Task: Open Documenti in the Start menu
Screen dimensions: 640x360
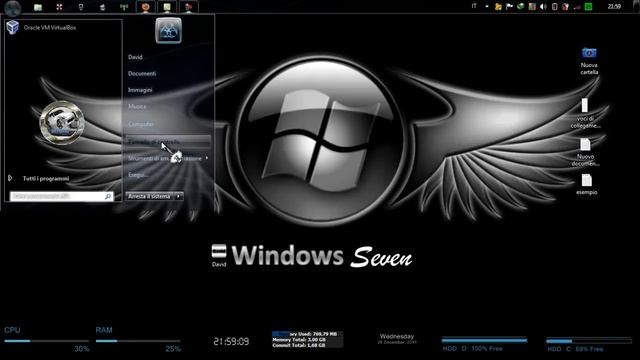Action: 142,73
